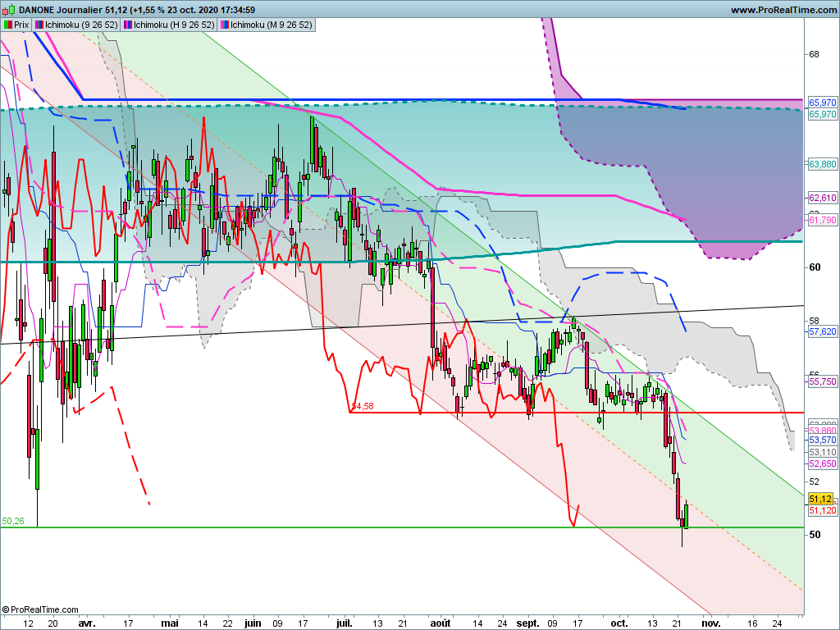Click the yellow 51,12 current price label
Viewport: 840px width, 630px height.
coord(820,499)
